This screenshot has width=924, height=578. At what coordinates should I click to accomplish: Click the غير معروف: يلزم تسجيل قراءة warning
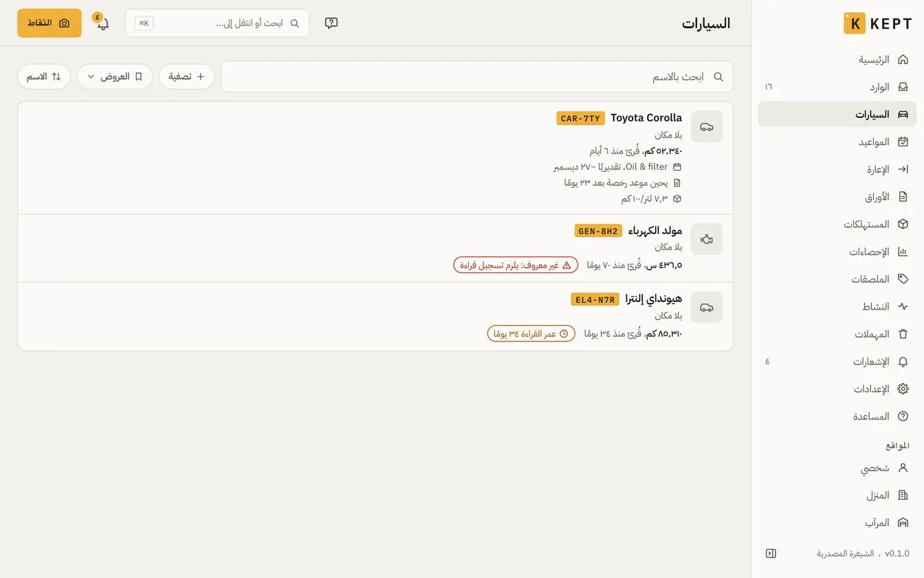coord(516,265)
